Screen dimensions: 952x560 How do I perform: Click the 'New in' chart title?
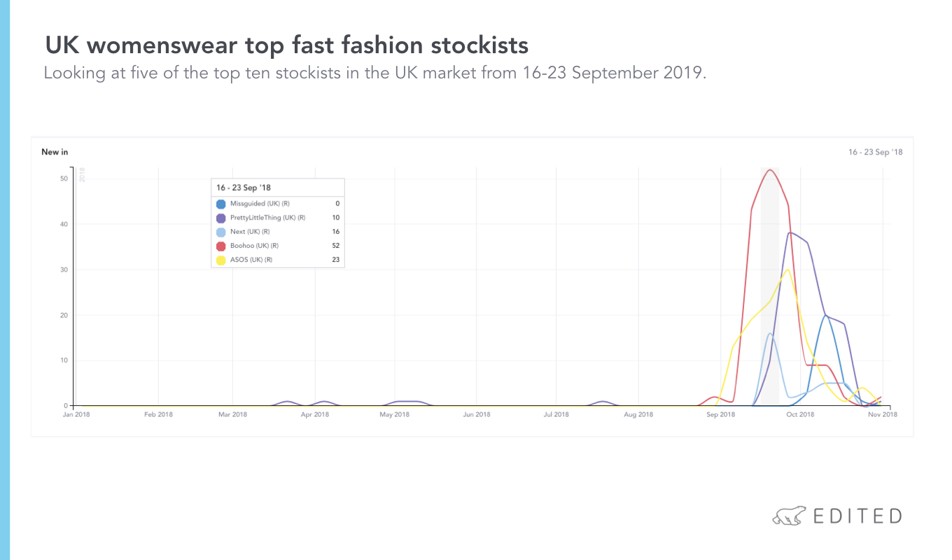[x=55, y=152]
